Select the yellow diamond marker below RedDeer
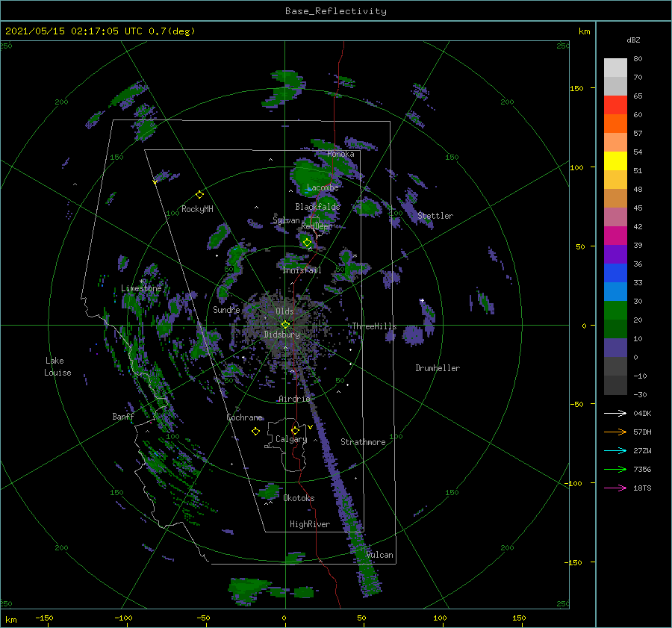 pyautogui.click(x=307, y=243)
